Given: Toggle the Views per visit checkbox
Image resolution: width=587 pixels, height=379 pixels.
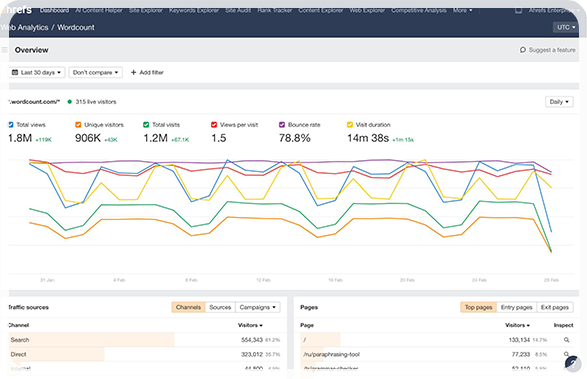Looking at the screenshot, I should click(214, 125).
